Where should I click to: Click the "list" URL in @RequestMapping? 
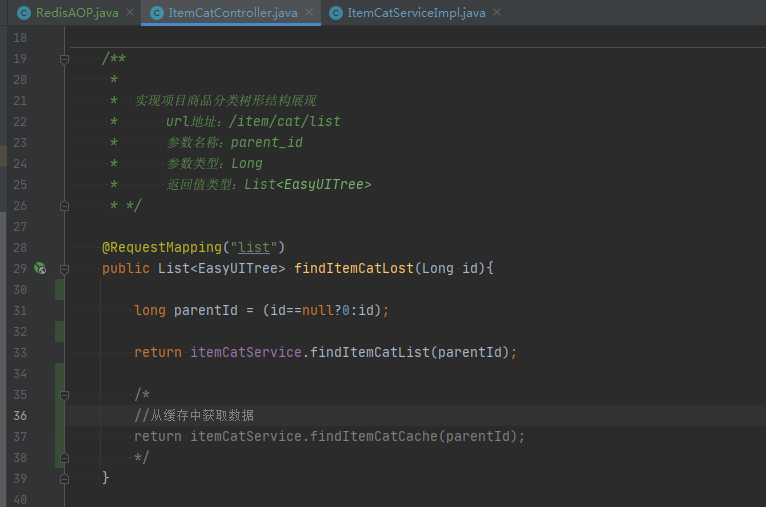point(254,247)
